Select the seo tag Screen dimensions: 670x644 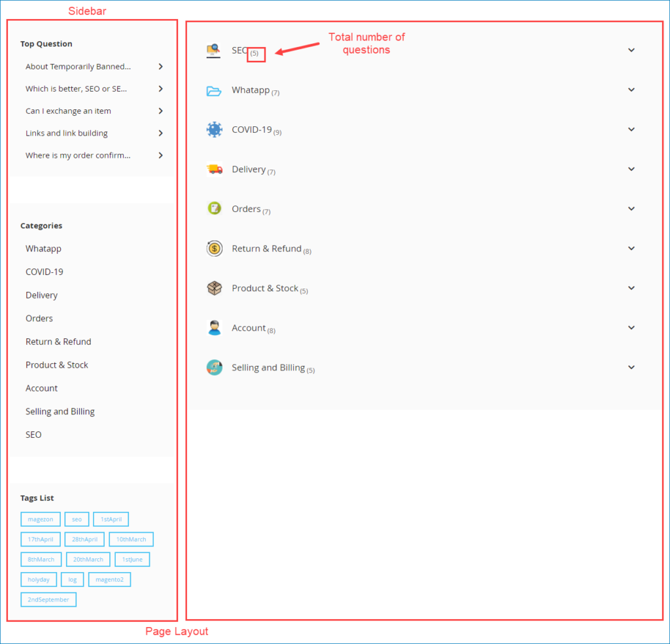pyautogui.click(x=77, y=519)
